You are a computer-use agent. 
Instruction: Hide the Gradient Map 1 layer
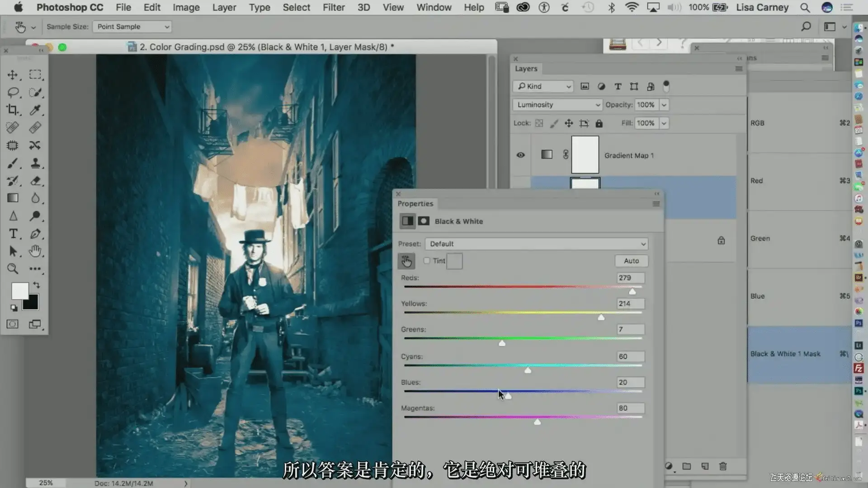[521, 155]
